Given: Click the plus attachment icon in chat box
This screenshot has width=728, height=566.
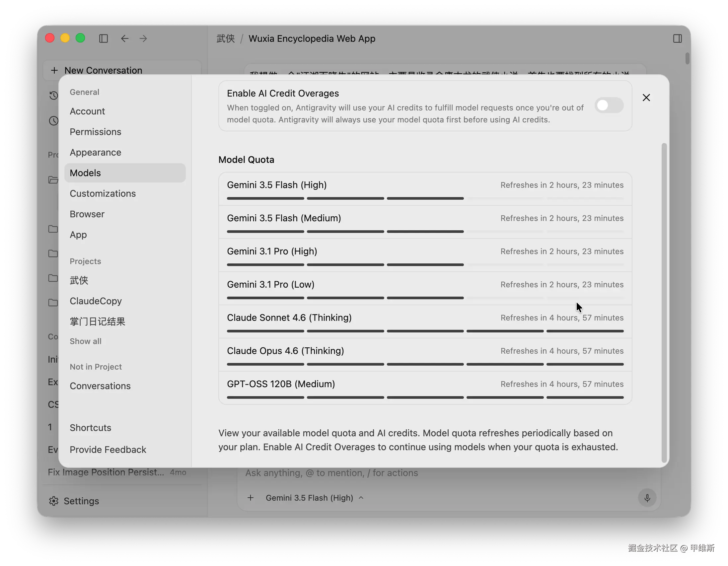Looking at the screenshot, I should (x=250, y=498).
